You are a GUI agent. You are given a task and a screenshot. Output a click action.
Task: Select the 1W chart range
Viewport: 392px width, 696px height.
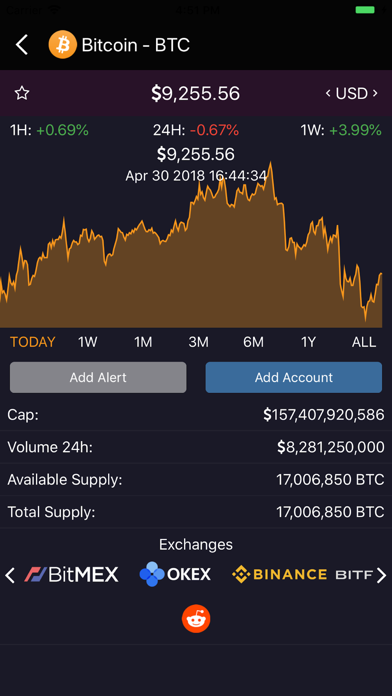click(x=87, y=342)
